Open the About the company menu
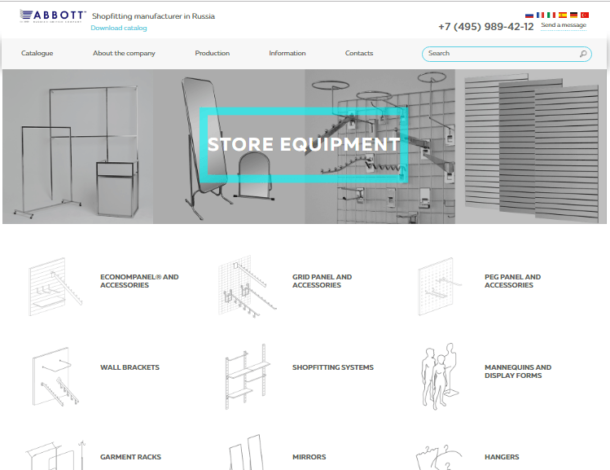 124,53
